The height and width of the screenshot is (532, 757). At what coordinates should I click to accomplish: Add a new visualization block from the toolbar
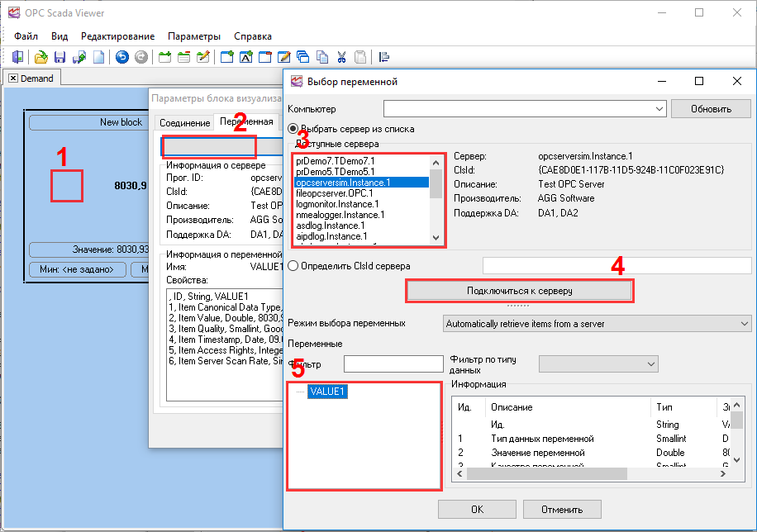227,57
